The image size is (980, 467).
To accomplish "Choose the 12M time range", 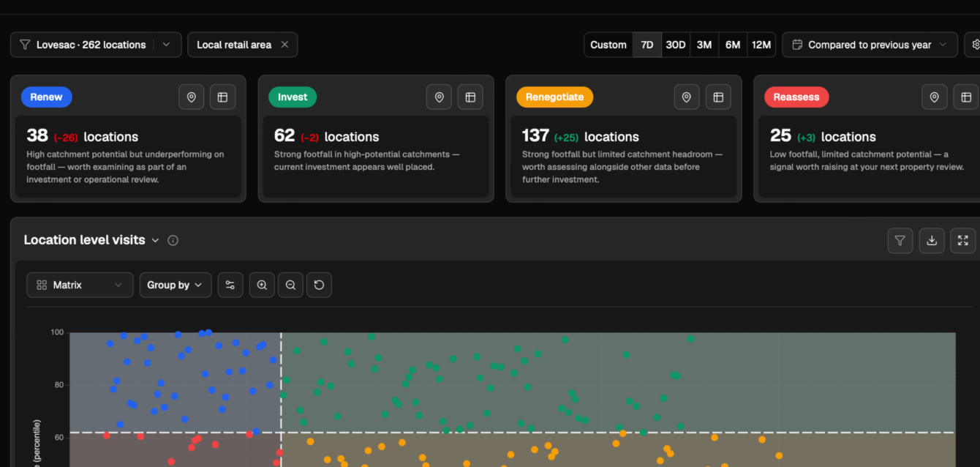I will click(761, 45).
